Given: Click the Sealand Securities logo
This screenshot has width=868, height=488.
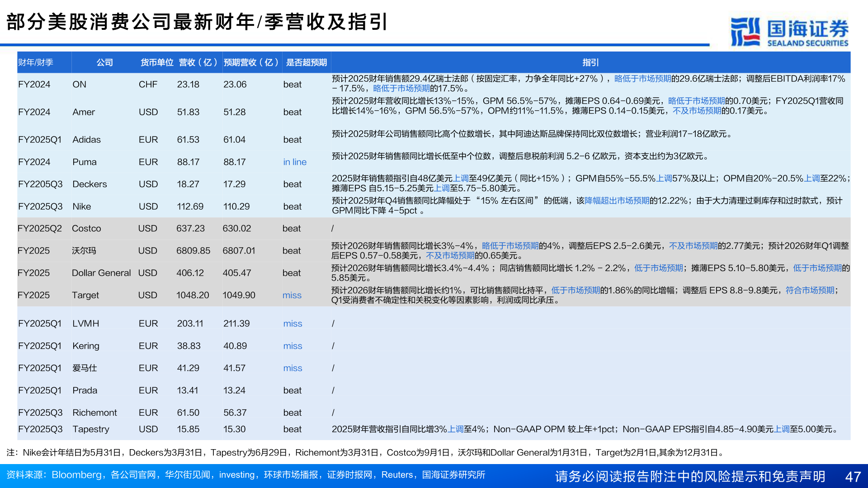Looking at the screenshot, I should [789, 32].
